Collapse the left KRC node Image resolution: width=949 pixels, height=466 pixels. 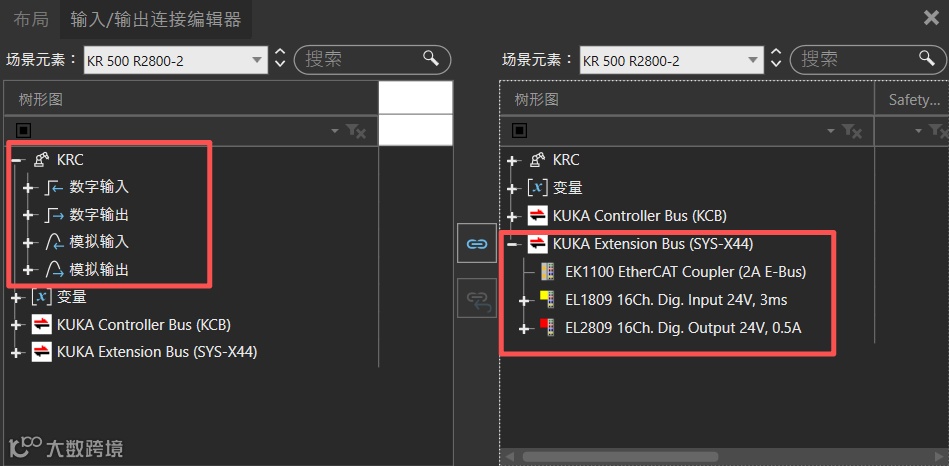pyautogui.click(x=16, y=160)
